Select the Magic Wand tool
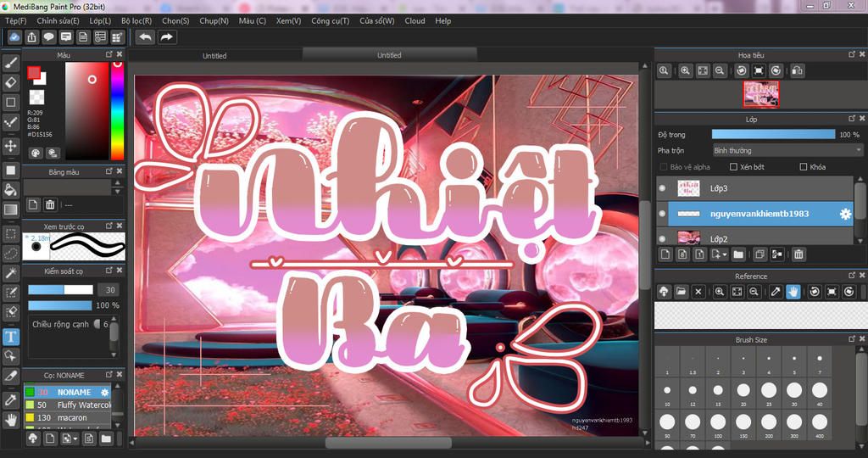The height and width of the screenshot is (458, 868). pos(10,273)
